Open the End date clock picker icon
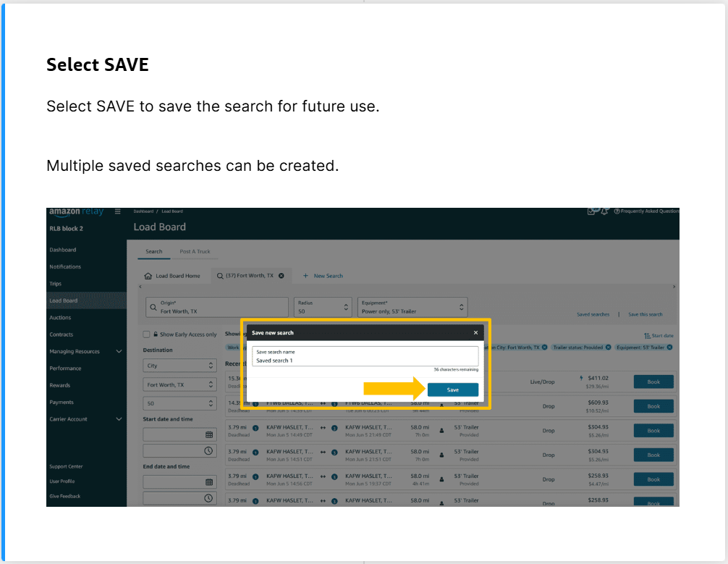The height and width of the screenshot is (564, 728). (209, 498)
